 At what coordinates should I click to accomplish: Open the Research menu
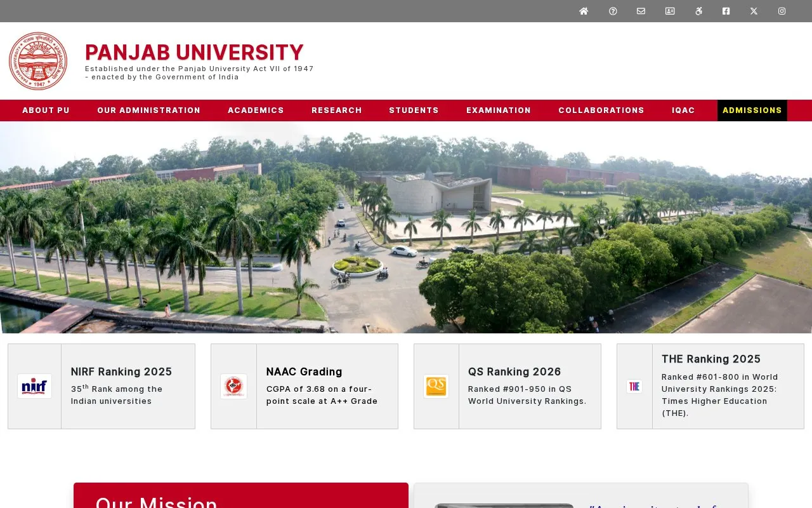pyautogui.click(x=337, y=110)
